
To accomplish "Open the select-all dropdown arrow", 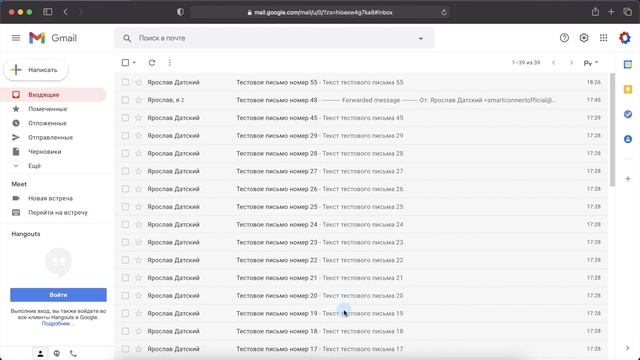I will point(134,62).
